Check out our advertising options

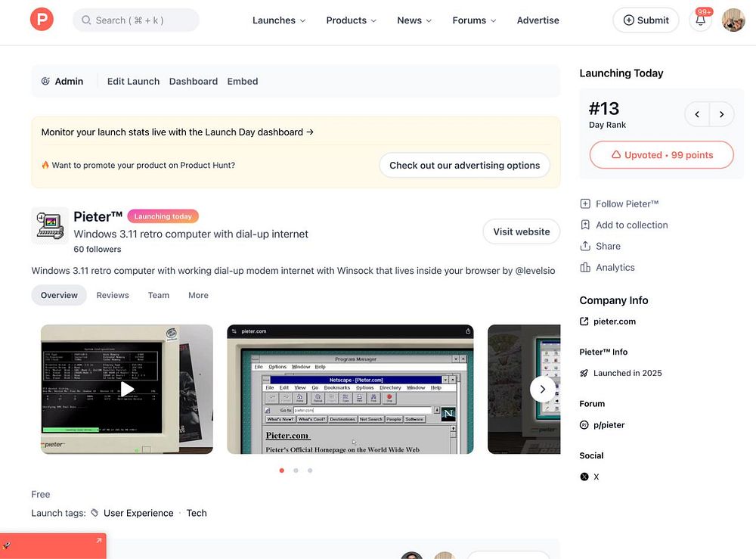(x=465, y=166)
